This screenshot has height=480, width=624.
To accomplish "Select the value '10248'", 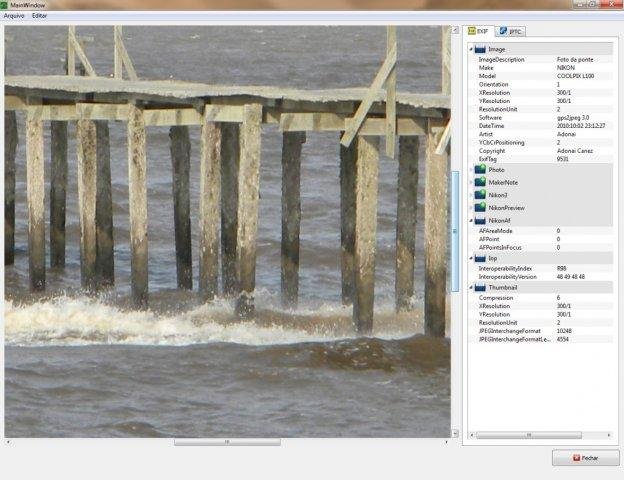I will [x=564, y=331].
